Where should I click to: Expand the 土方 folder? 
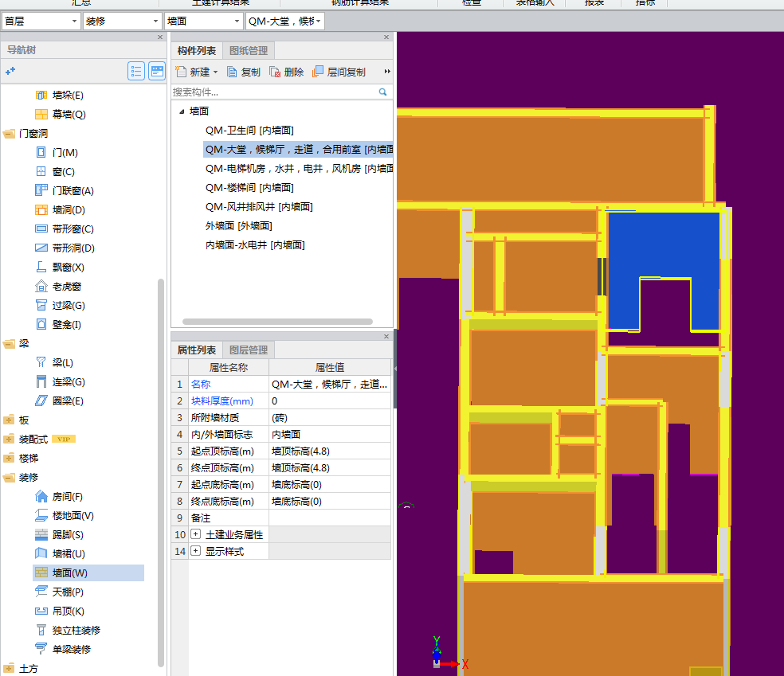point(9,668)
